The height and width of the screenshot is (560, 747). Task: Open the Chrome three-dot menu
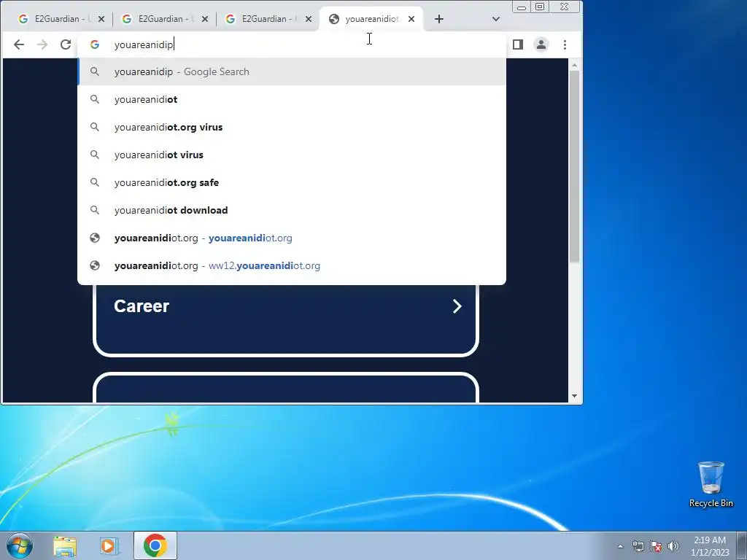pos(565,44)
